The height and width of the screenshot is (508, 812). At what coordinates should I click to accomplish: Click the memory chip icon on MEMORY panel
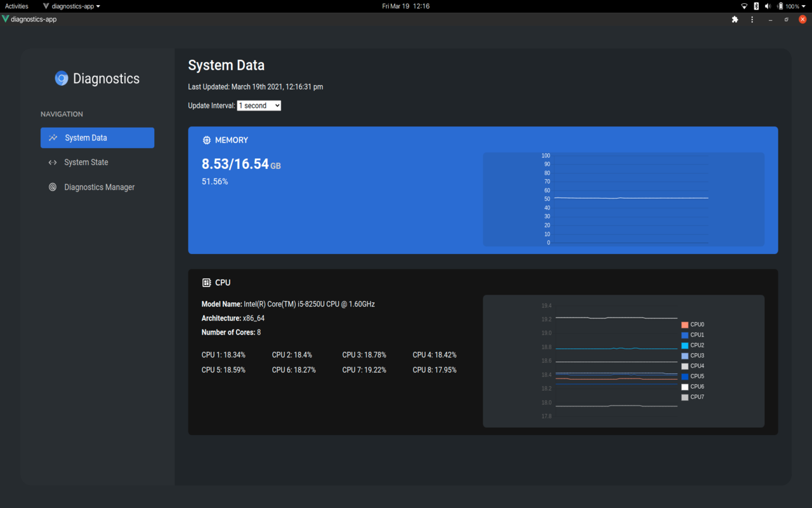[206, 140]
